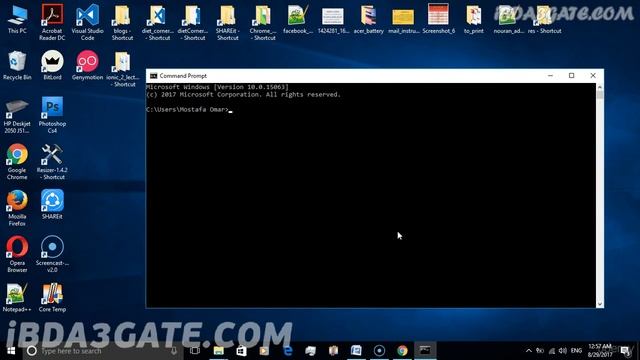The image size is (640, 360).
Task: Click the Cortana microphone icon
Action: click(174, 351)
